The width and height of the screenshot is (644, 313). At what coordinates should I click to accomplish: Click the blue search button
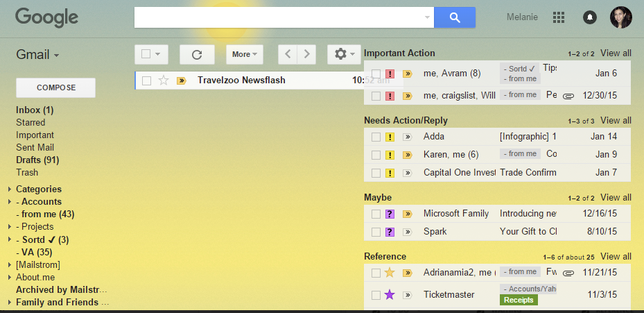point(455,17)
